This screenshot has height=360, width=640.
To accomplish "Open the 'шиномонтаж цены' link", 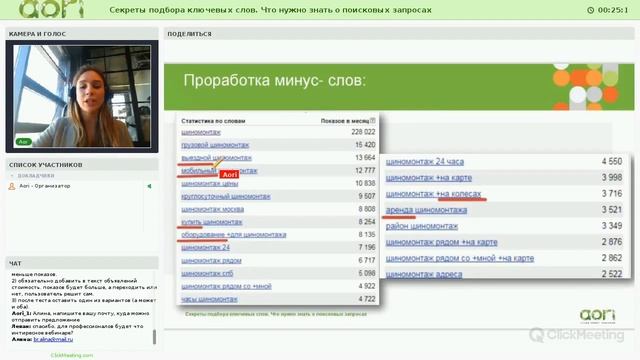I will point(210,184).
